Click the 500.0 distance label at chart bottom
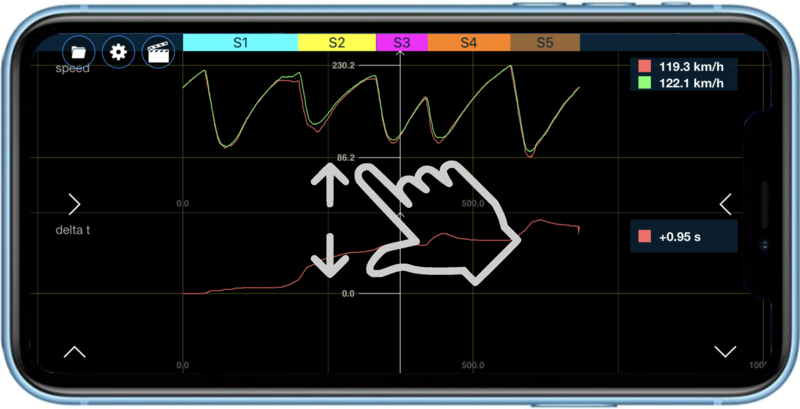Image resolution: width=800 pixels, height=409 pixels. coord(472,366)
